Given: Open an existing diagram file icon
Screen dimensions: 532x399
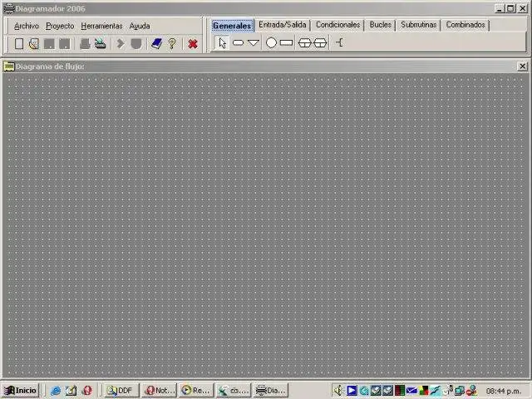Looking at the screenshot, I should [34, 44].
